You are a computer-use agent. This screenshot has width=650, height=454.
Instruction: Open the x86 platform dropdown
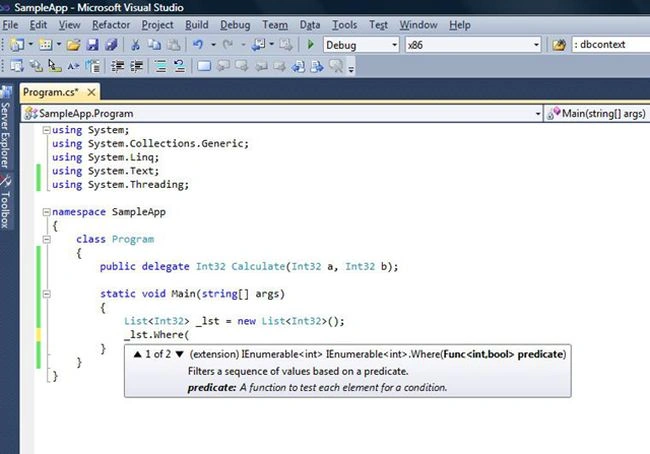pos(473,45)
